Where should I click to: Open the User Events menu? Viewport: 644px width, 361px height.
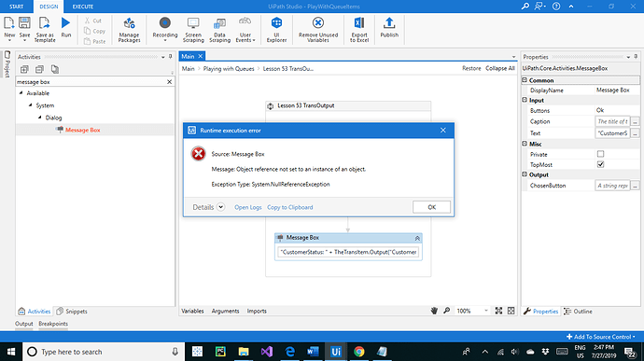click(245, 29)
